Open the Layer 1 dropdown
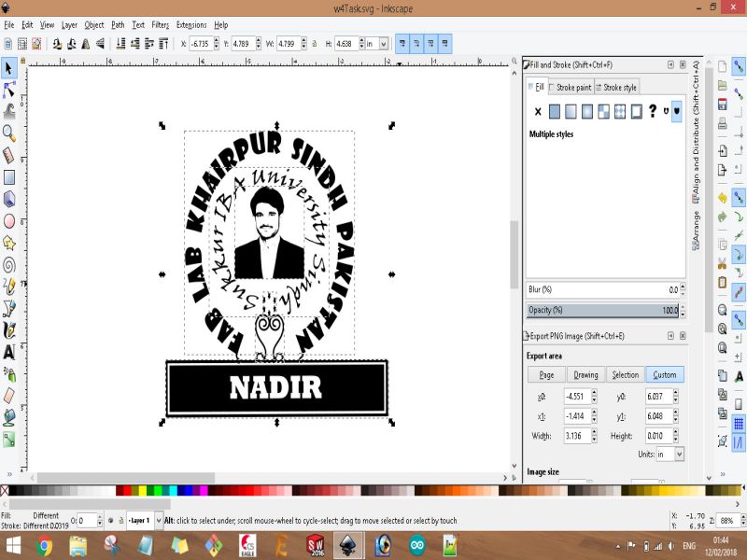Screen dimensions: 747x560 159,521
